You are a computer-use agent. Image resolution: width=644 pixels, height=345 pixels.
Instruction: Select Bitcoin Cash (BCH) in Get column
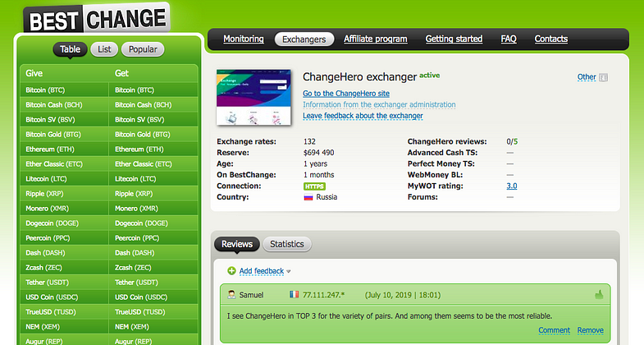[x=153, y=105]
